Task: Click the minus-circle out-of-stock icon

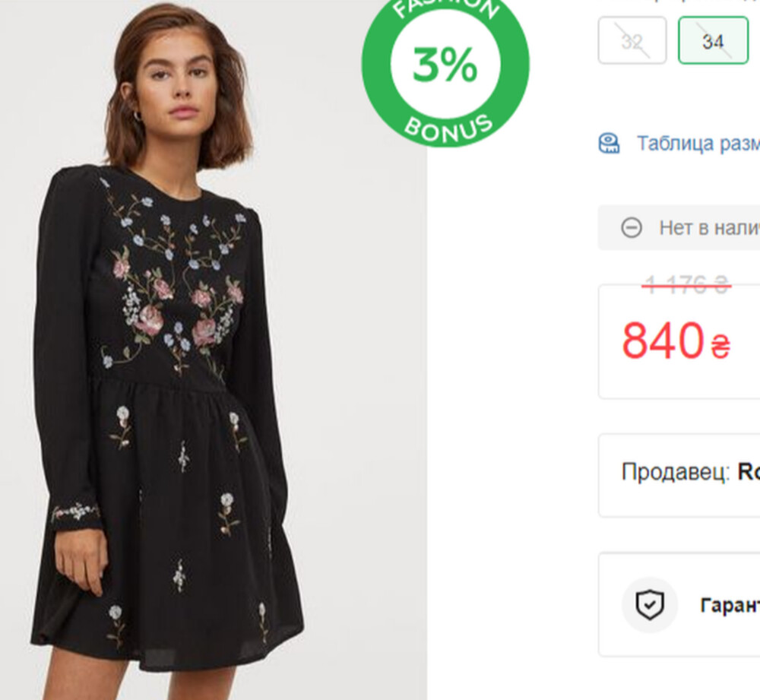Action: coord(632,227)
